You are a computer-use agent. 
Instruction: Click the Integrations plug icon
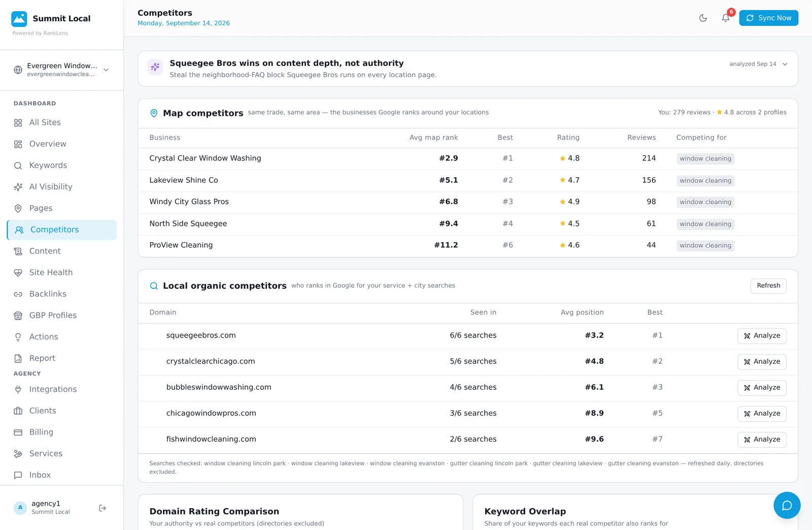click(18, 389)
